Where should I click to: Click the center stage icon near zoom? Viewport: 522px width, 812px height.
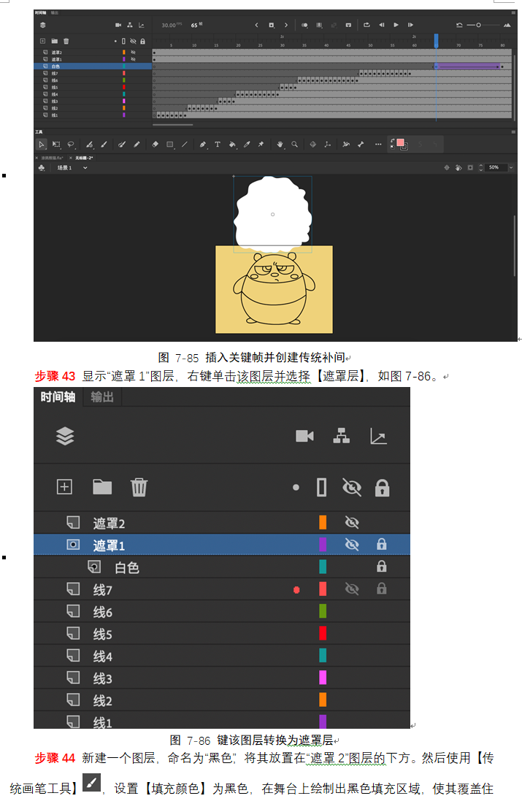pos(446,167)
